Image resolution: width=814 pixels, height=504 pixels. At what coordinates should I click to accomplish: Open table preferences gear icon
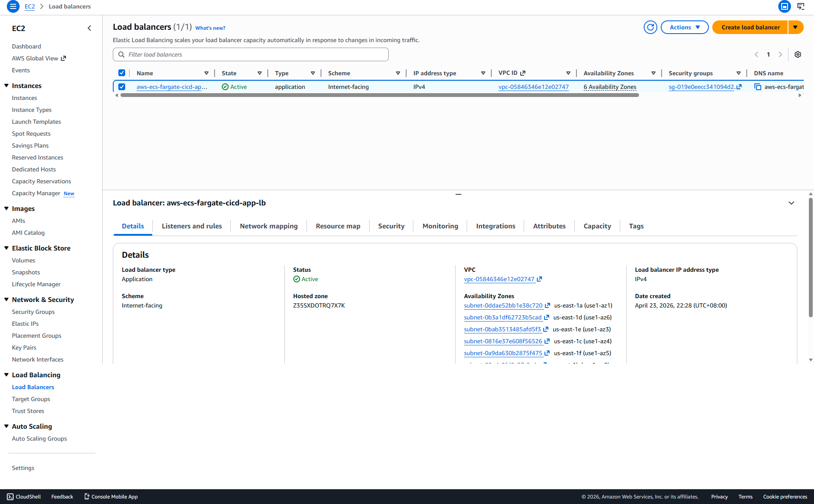tap(798, 54)
